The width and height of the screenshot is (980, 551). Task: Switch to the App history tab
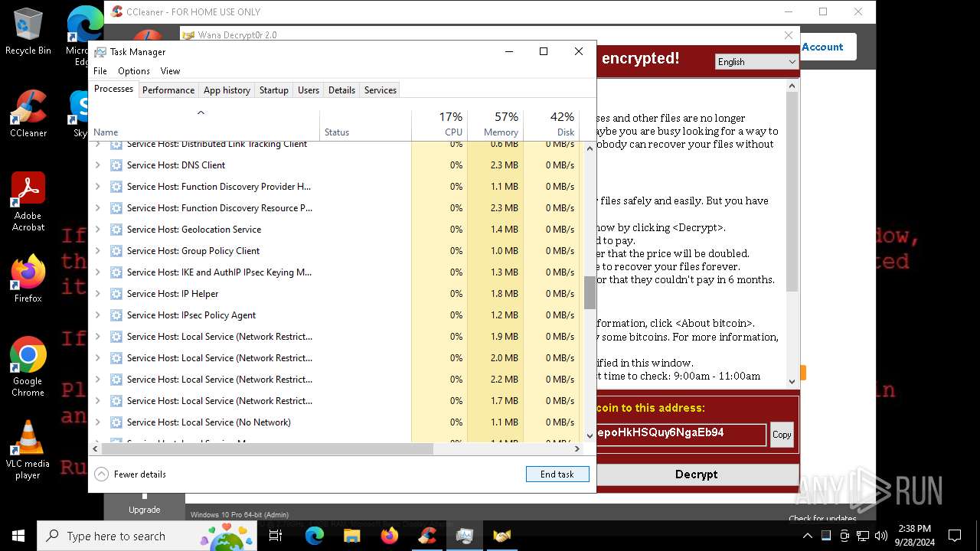pos(227,90)
